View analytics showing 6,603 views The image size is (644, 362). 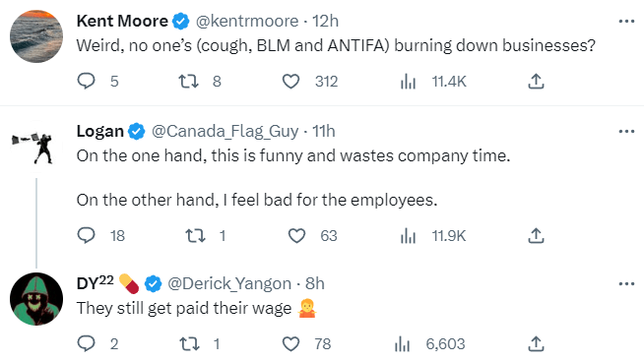(429, 343)
